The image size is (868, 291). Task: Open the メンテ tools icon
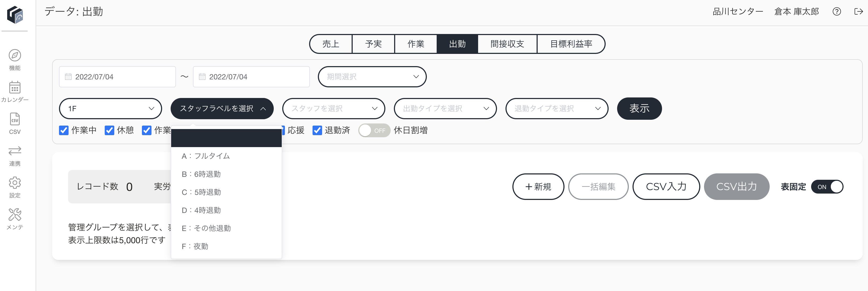tap(15, 214)
